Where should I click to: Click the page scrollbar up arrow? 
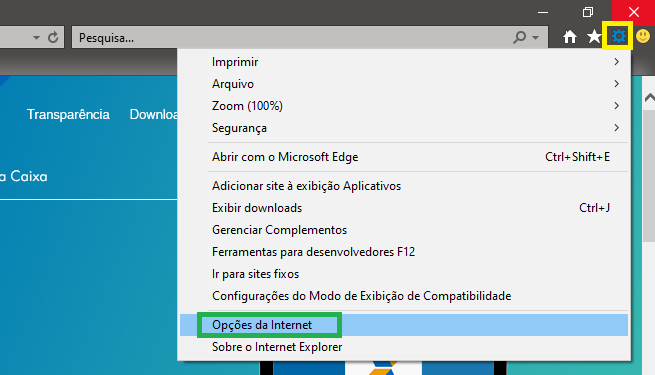(649, 98)
